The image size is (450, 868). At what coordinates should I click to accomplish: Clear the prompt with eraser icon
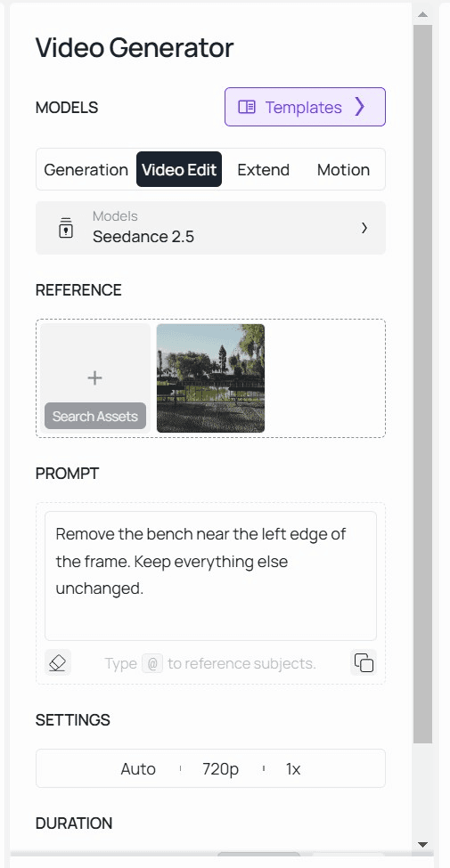tap(58, 662)
